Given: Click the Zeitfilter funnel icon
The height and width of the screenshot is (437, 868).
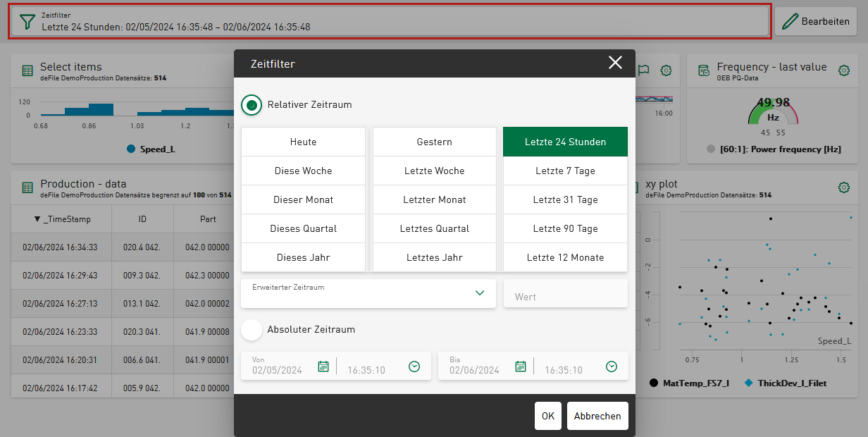Looking at the screenshot, I should [x=27, y=22].
